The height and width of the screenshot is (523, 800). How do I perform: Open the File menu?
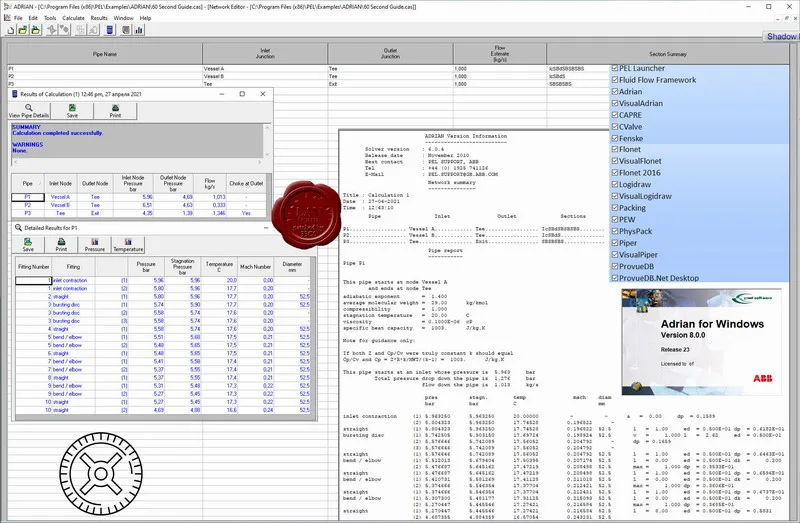18,18
